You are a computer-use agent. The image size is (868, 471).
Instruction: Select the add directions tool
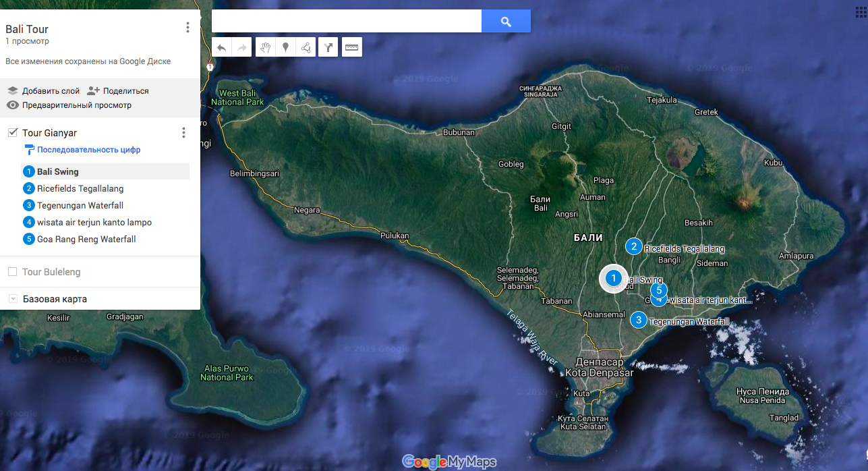pyautogui.click(x=328, y=47)
